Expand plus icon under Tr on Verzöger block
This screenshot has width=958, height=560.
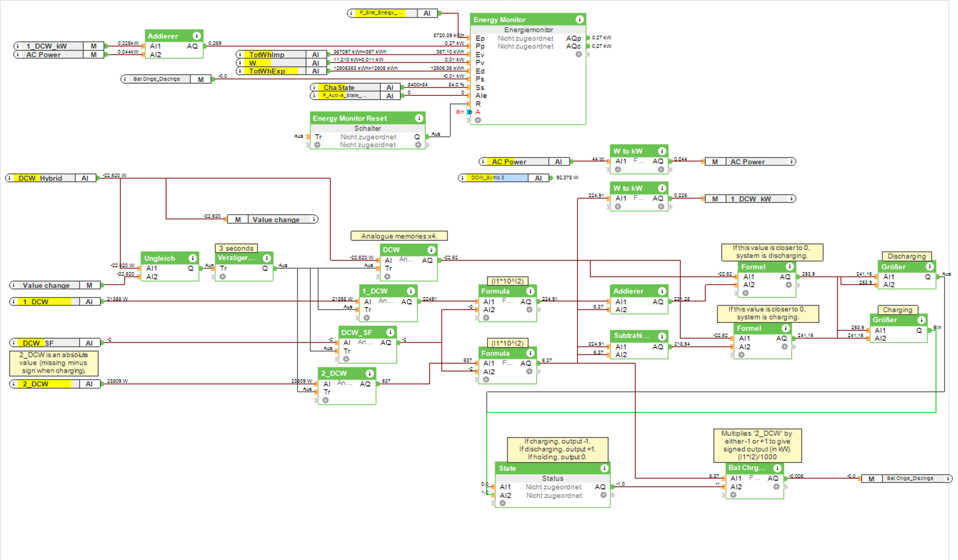click(x=222, y=276)
